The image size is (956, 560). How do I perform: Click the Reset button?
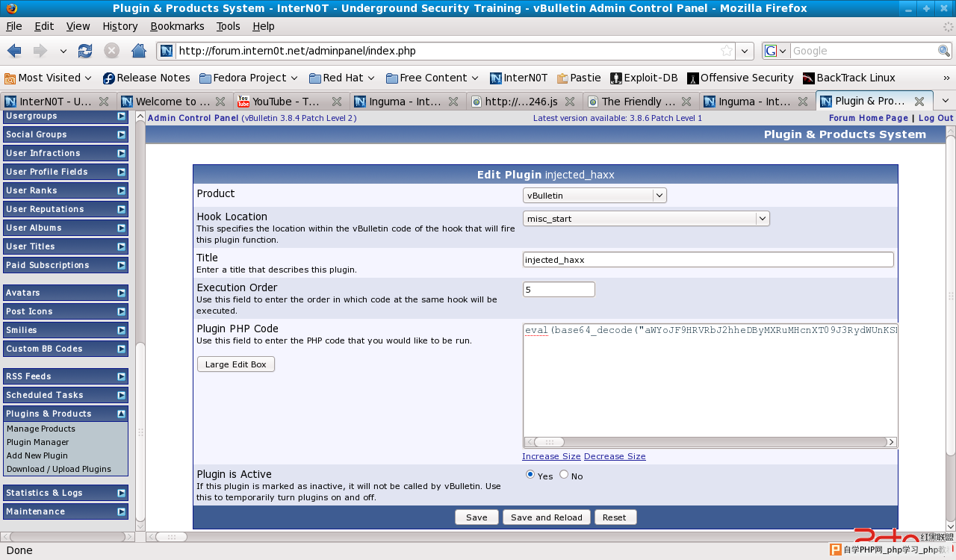[x=615, y=517]
